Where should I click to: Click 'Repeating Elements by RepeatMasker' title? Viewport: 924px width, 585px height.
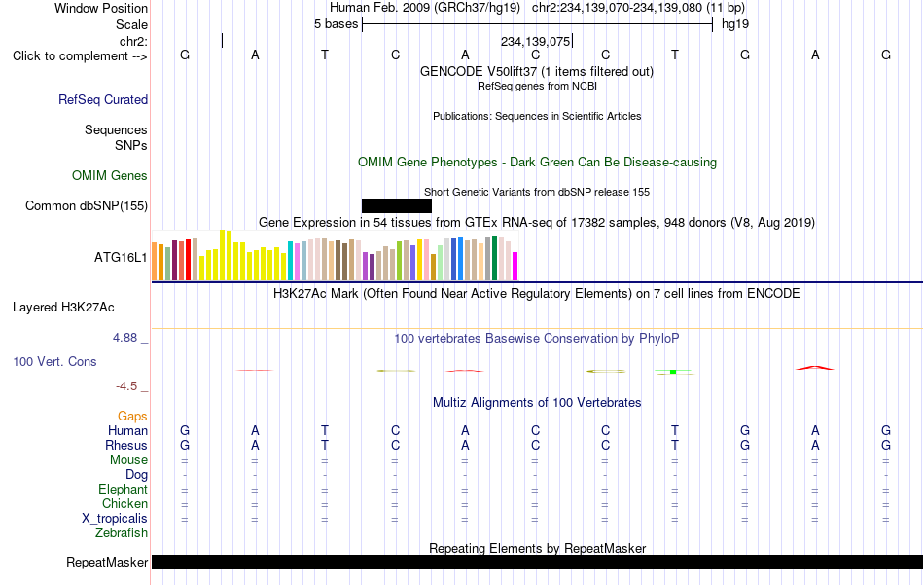538,548
